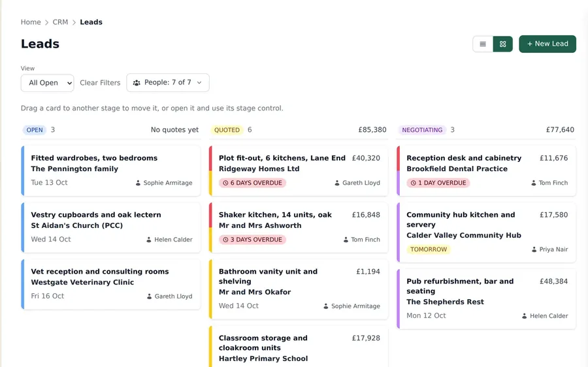Open the People: 7 of 7 filter
The image size is (588, 367).
coord(168,82)
